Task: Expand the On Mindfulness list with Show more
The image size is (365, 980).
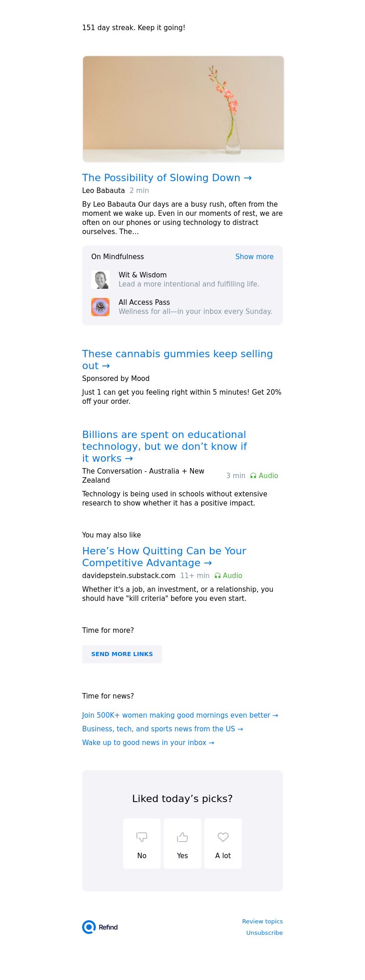Action: coord(254,257)
